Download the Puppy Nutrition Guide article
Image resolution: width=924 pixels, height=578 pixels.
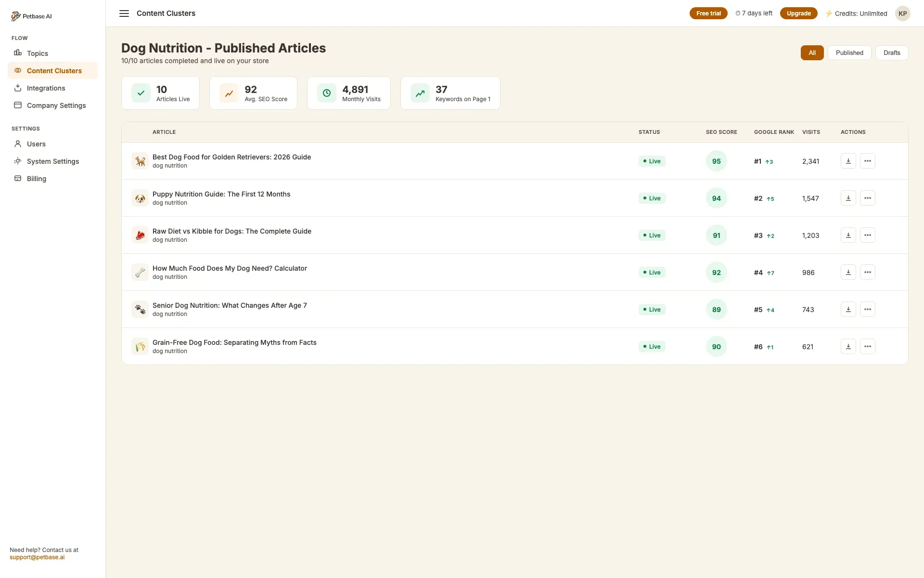point(848,197)
